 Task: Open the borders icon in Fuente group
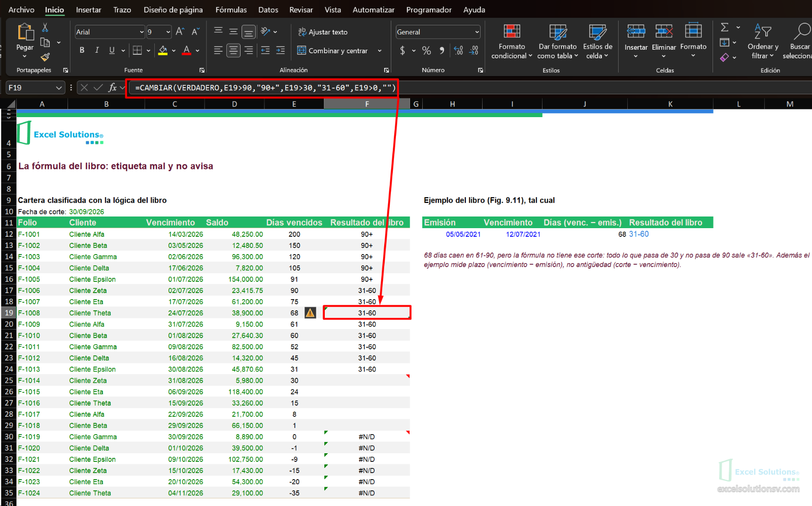click(137, 50)
